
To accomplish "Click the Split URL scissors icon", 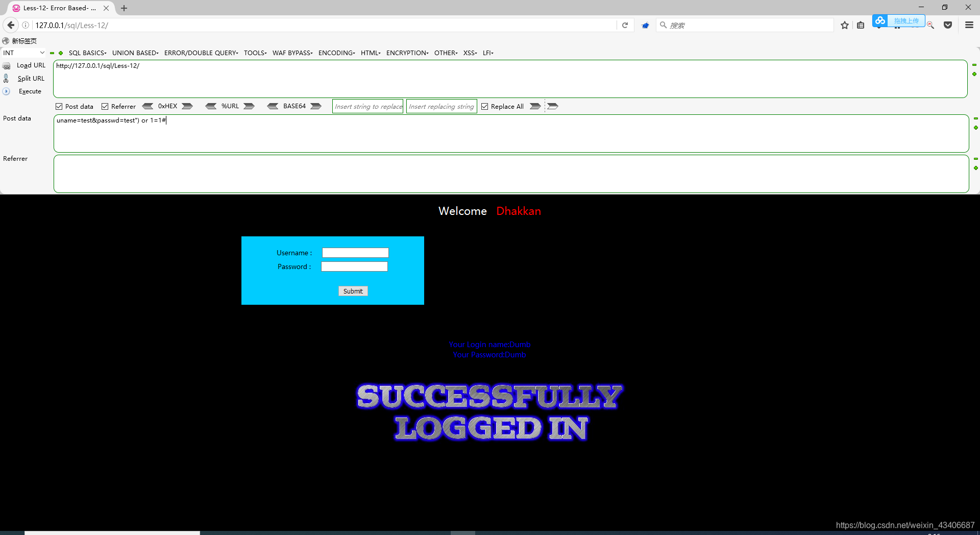I will click(x=6, y=78).
